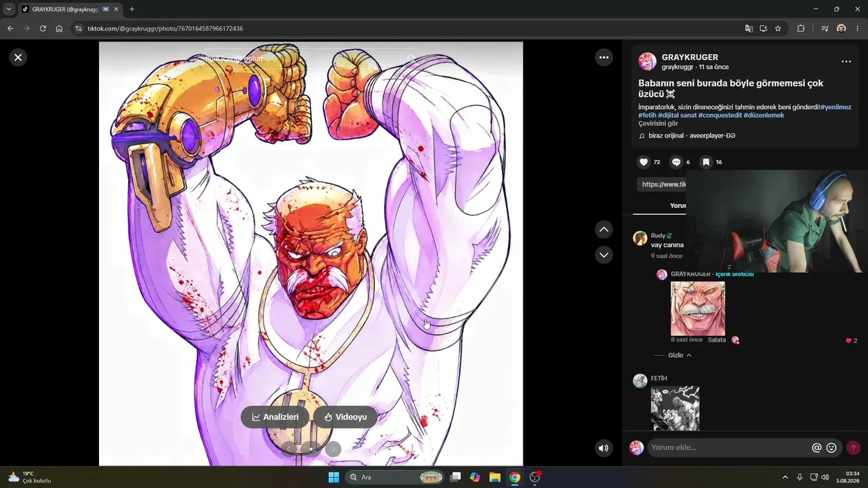Open Rudy's commenter avatar

pos(639,238)
